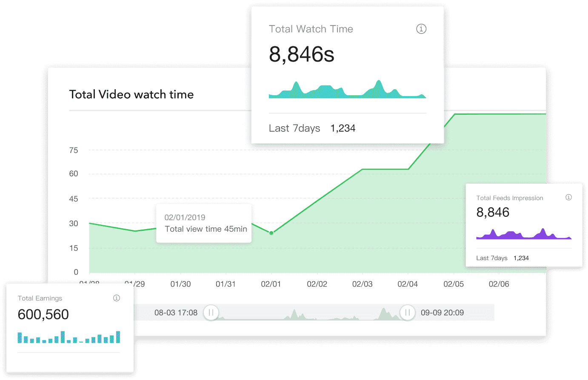This screenshot has width=588, height=380.
Task: Click 'Last 7days' on Total Watch Time card
Action: (294, 128)
